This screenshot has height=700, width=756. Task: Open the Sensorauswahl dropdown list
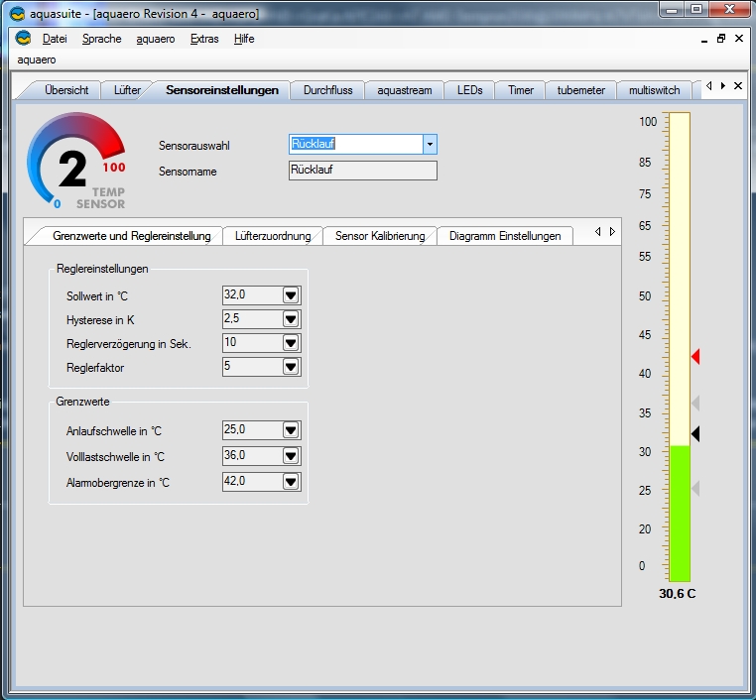point(429,145)
